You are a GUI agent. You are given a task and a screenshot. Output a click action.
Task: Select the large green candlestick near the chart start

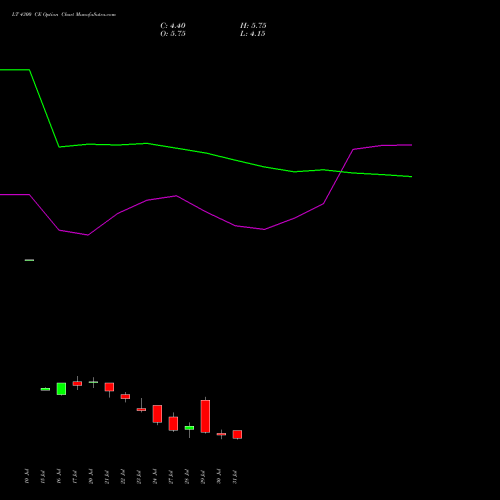pos(61,389)
